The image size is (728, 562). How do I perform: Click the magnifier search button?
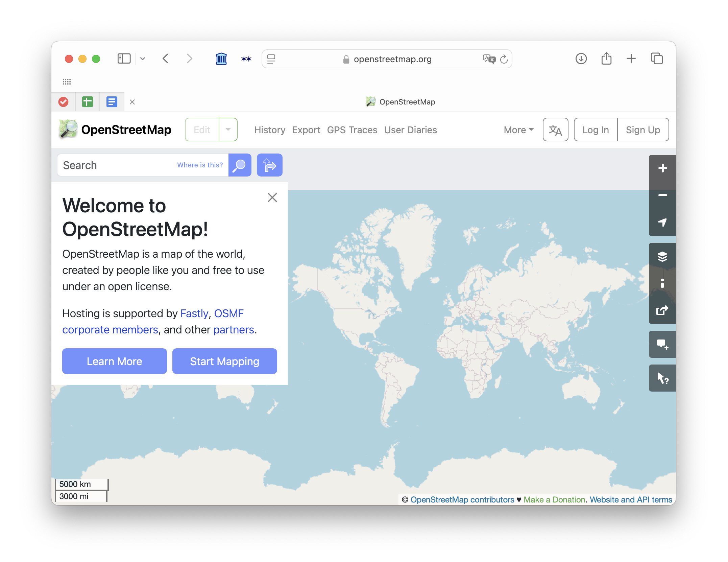tap(240, 165)
